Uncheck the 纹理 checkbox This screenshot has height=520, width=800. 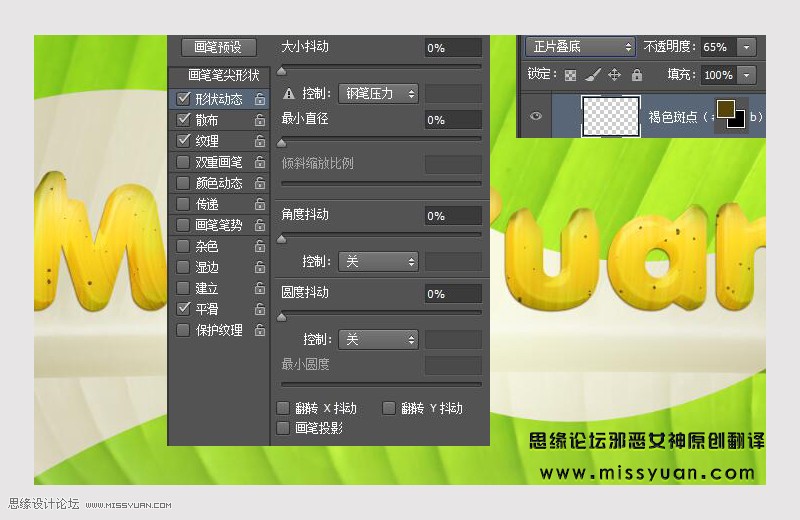183,140
